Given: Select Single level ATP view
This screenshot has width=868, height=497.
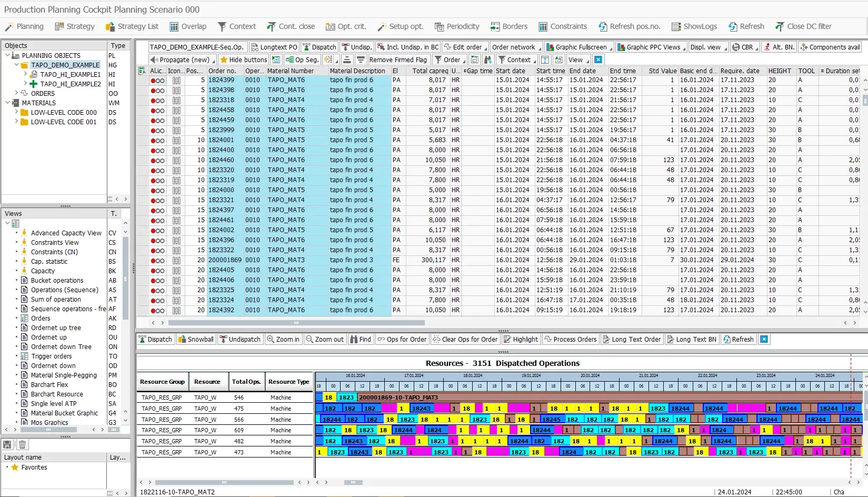Looking at the screenshot, I should 53,403.
